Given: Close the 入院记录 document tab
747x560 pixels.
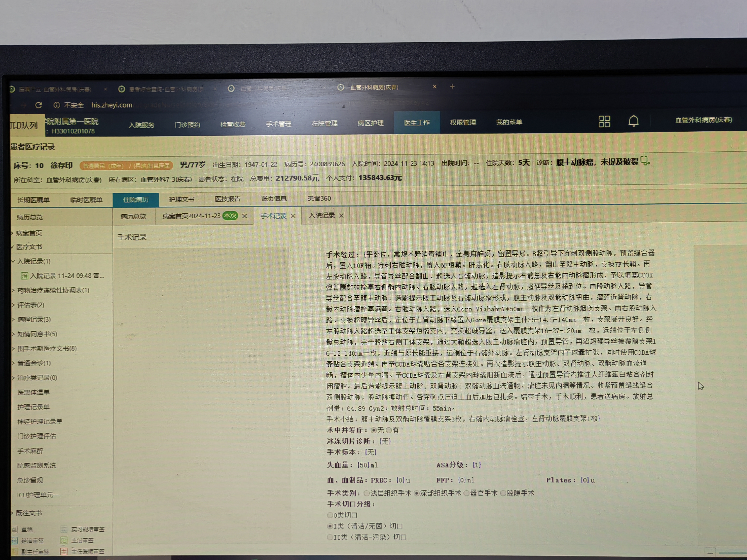Looking at the screenshot, I should (x=341, y=216).
